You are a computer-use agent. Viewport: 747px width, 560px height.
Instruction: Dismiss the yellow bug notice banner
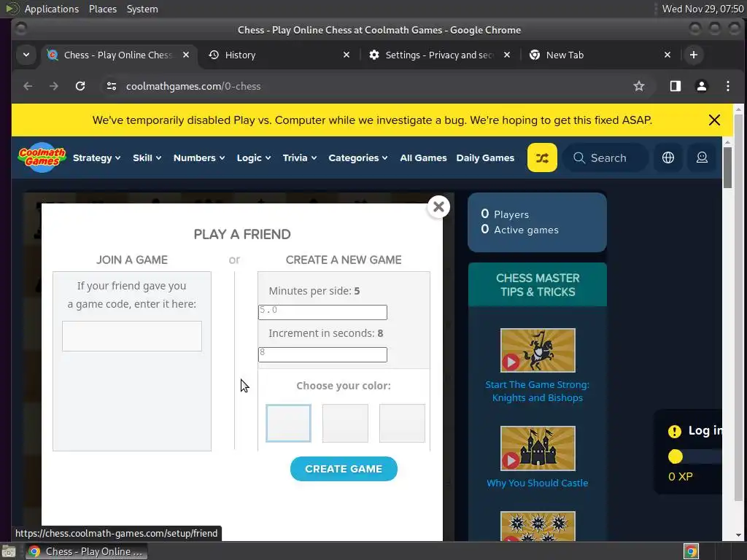click(714, 120)
